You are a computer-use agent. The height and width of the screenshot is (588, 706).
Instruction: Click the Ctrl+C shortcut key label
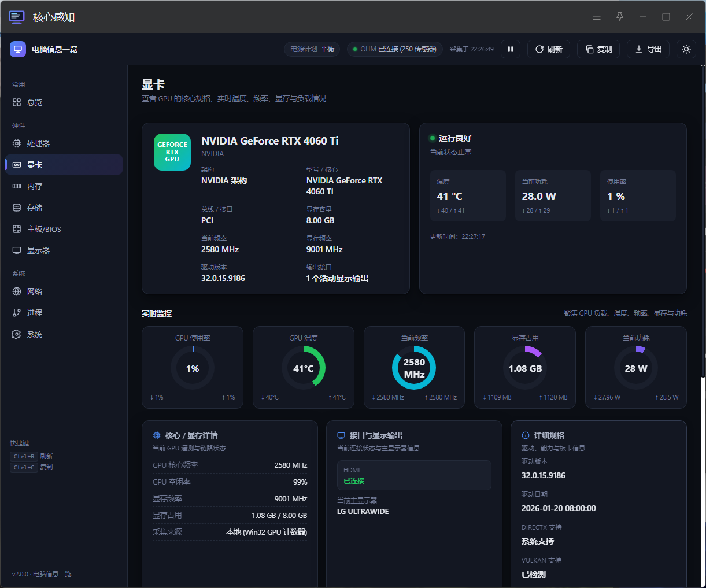click(x=24, y=467)
